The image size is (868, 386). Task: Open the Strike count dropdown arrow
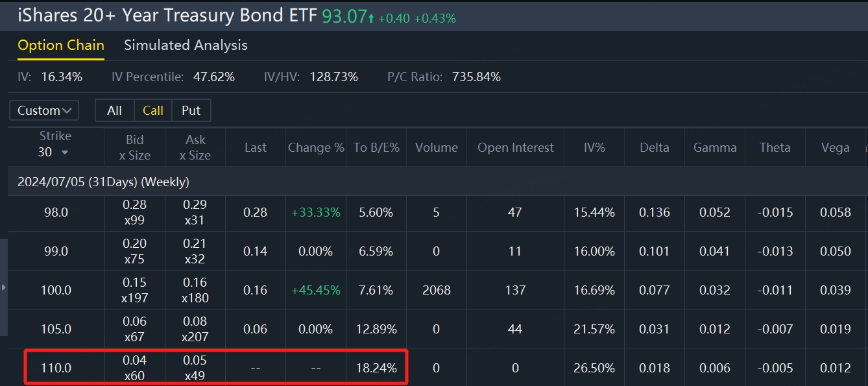tap(64, 152)
